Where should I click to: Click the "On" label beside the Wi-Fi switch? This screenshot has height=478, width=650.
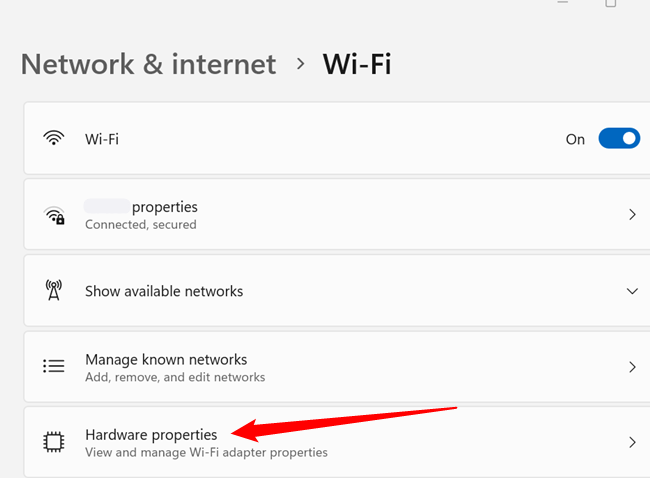point(575,139)
